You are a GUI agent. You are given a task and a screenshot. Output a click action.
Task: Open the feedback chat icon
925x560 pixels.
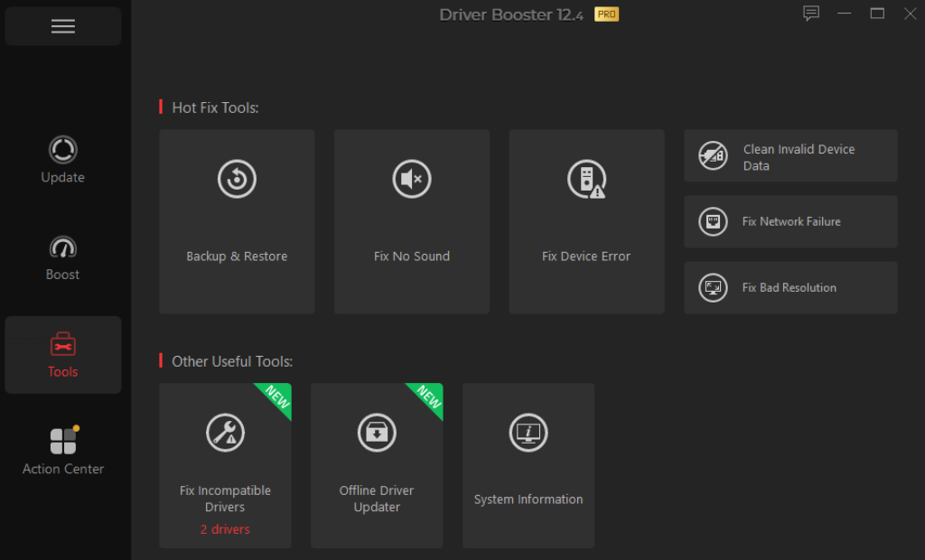click(811, 13)
